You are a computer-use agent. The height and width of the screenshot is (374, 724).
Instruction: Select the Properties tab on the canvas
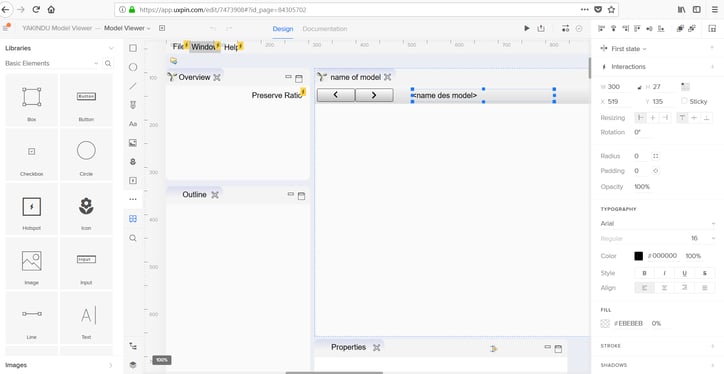(348, 347)
